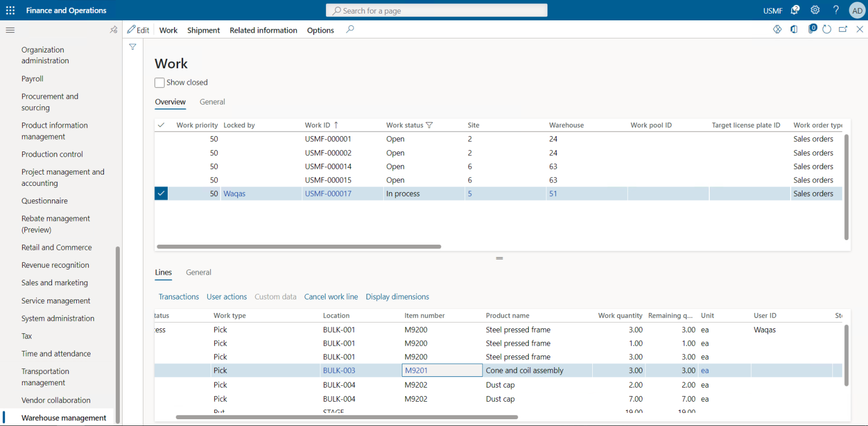Refresh the Work page with the refresh icon
Viewport: 868px width, 426px height.
click(827, 29)
